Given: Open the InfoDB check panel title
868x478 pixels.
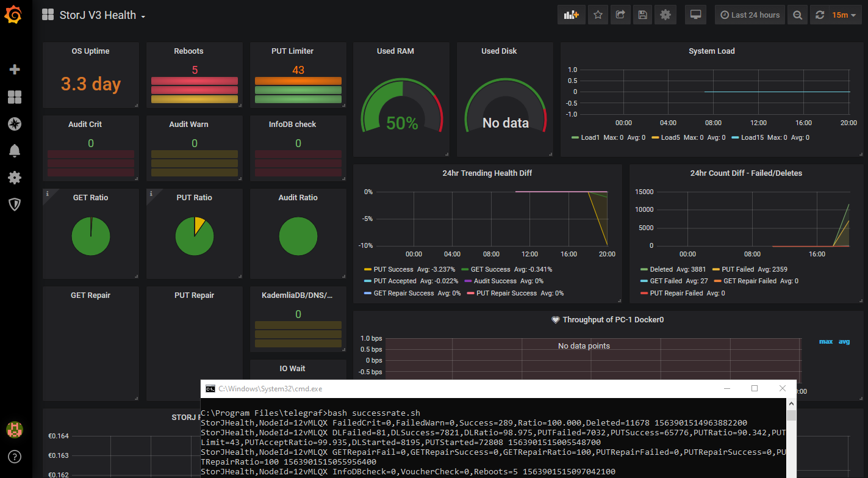Looking at the screenshot, I should tap(292, 125).
